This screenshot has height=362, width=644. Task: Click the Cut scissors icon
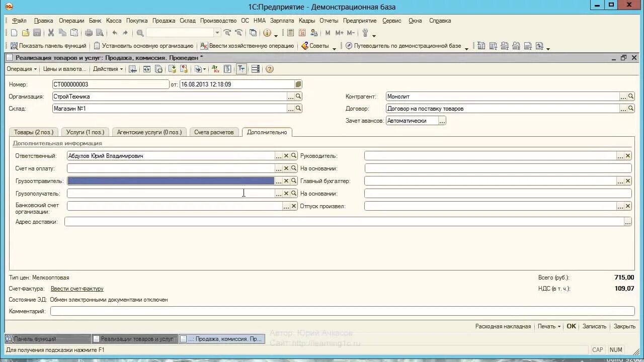[x=51, y=33]
